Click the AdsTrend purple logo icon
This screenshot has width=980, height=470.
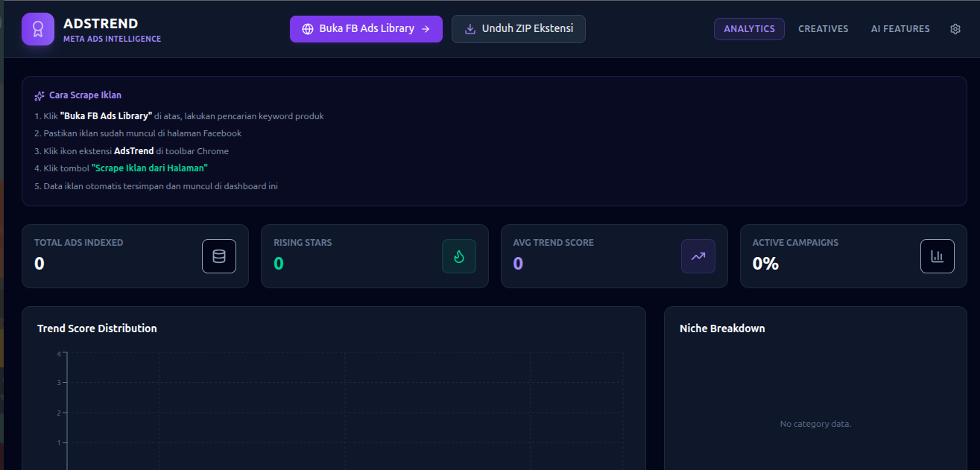point(38,29)
